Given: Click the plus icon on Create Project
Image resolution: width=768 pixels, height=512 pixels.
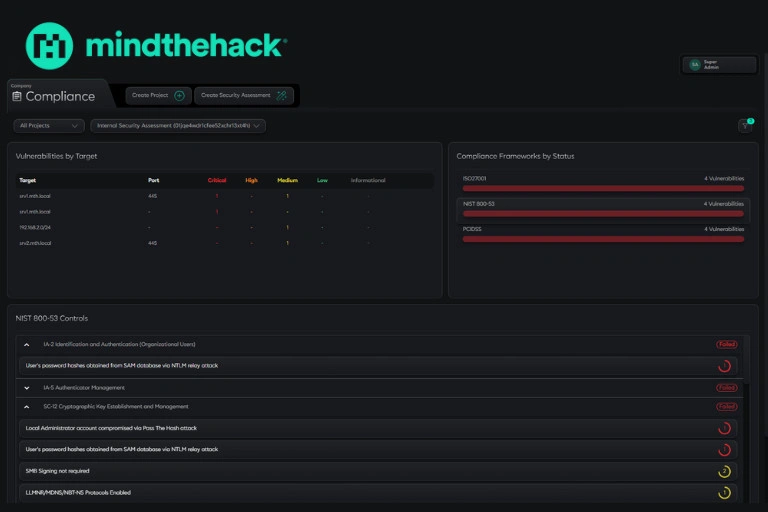Looking at the screenshot, I should 179,96.
